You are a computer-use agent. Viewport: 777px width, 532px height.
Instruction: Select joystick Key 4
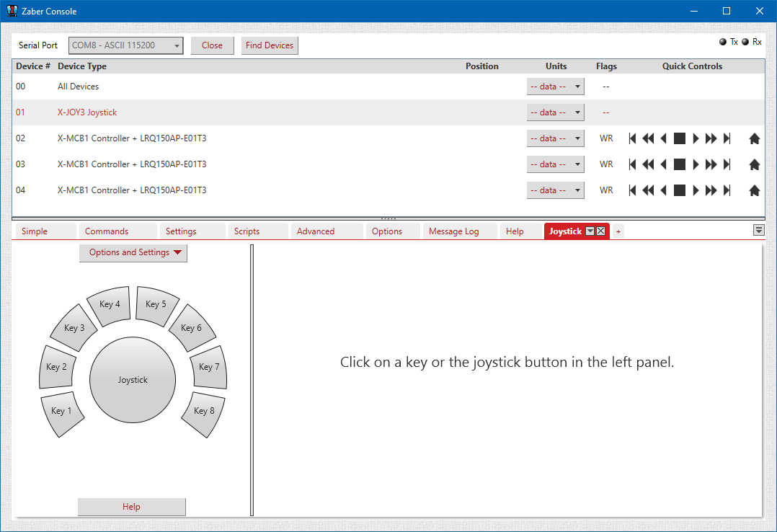coord(110,306)
